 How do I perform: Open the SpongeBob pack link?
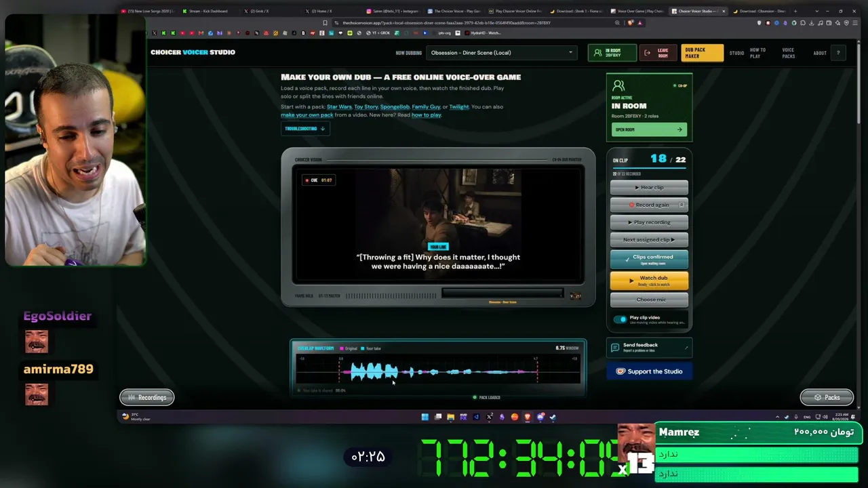395,106
